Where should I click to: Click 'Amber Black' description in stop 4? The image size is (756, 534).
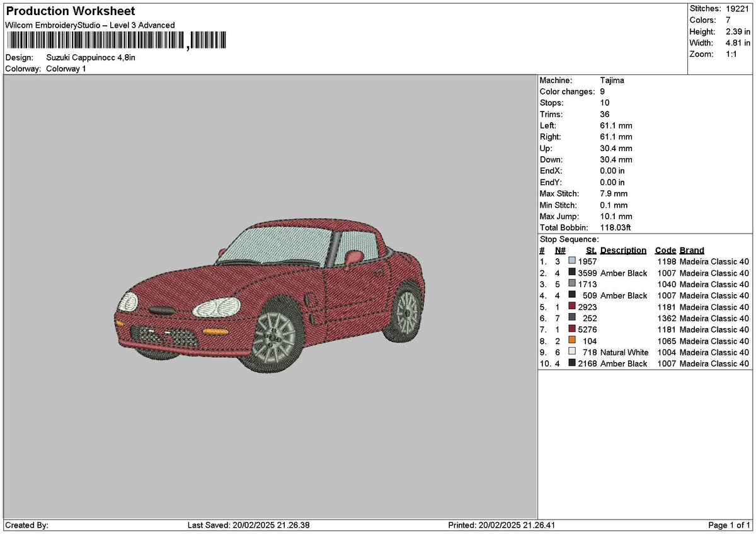tap(624, 295)
